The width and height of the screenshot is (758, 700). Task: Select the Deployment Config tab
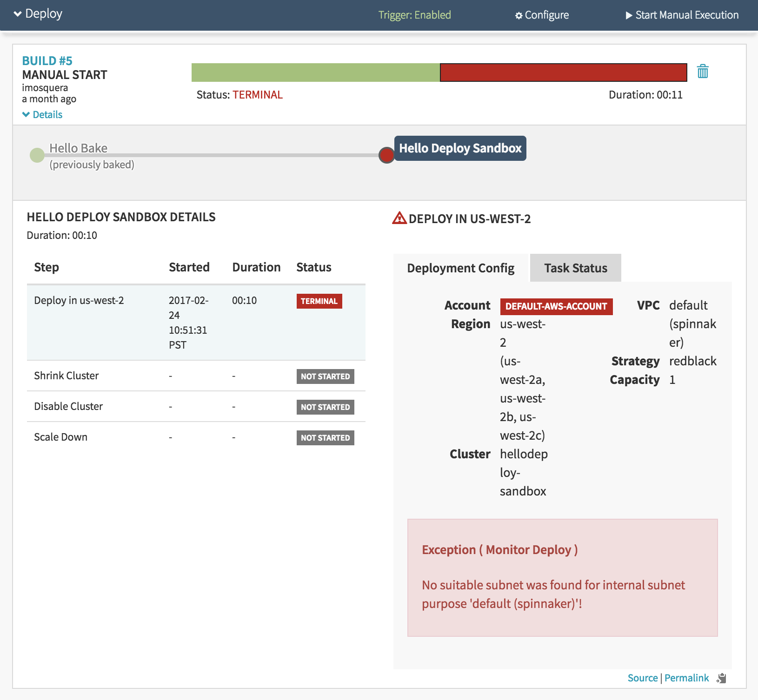[460, 268]
